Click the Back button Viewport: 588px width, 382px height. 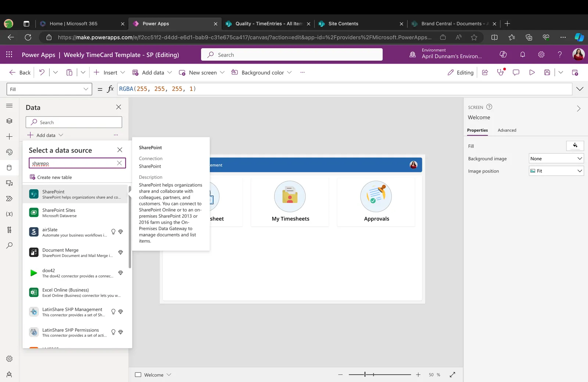20,72
